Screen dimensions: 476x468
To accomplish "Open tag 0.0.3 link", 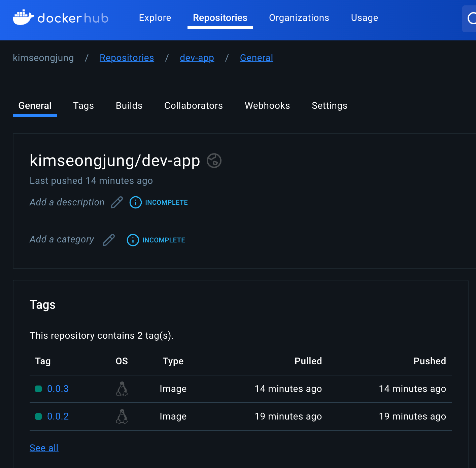I will pyautogui.click(x=58, y=389).
